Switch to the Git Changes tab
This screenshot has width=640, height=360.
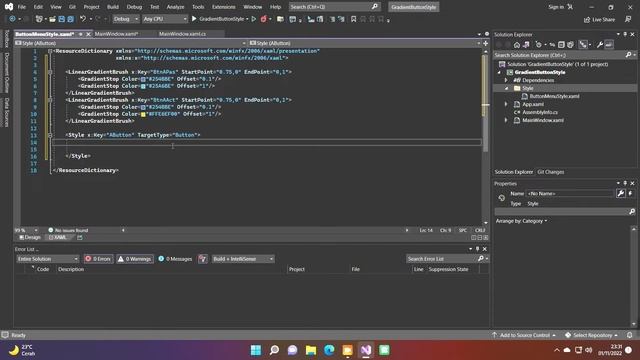[x=551, y=172]
